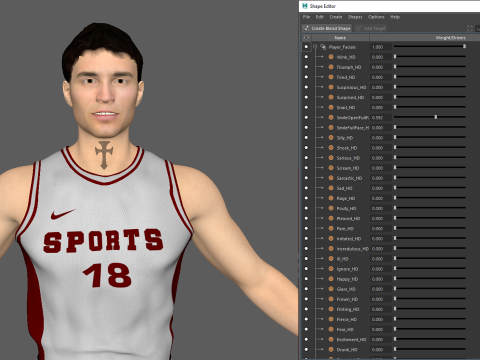Select the Drunk_HD target name
480x360 pixels.
(347, 350)
